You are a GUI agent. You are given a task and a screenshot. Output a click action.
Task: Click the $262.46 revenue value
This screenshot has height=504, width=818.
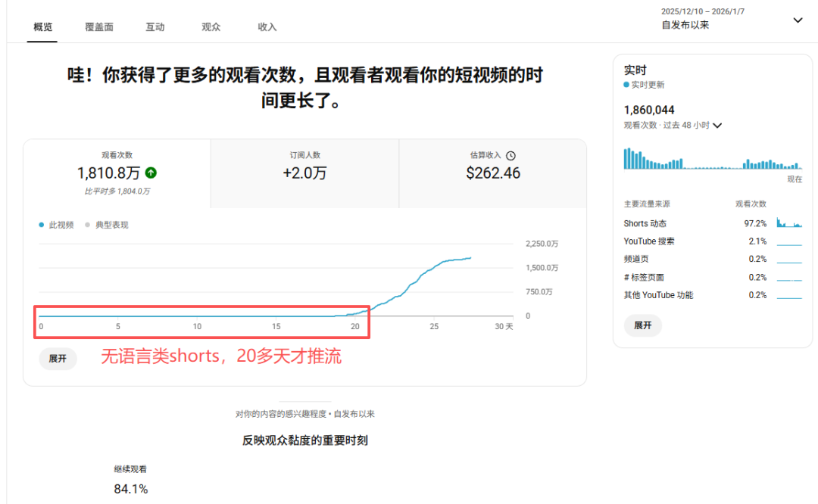[x=493, y=173]
